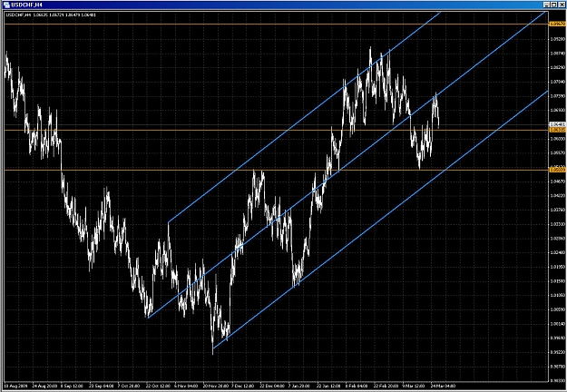Click the USDCHF,H4 price info line in chart
This screenshot has height=392, width=567.
click(x=51, y=15)
